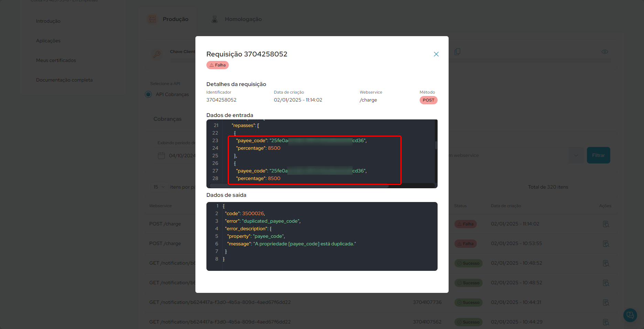Click identifier value 3704258052 under Identificador
The height and width of the screenshot is (329, 644).
click(221, 100)
